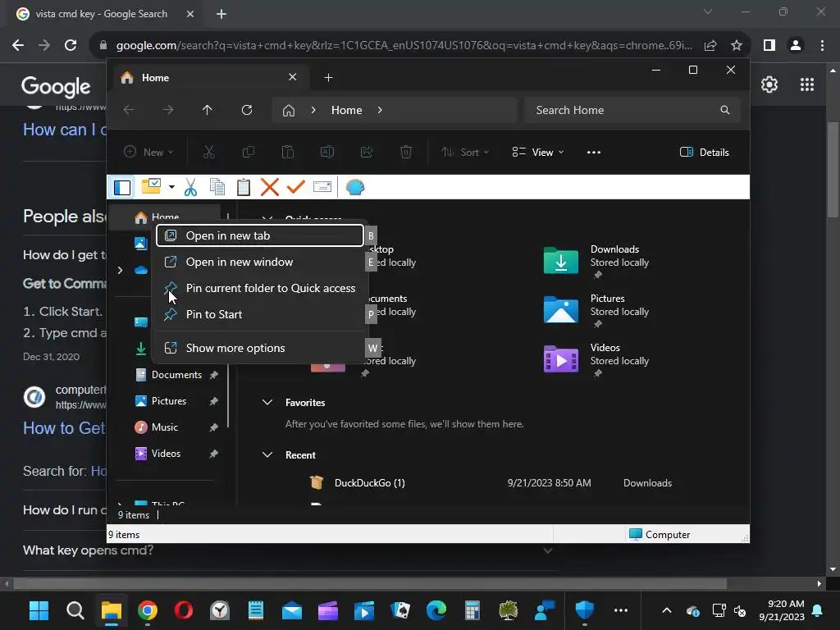Click the email envelope card icon in Classic toolbar

(322, 187)
